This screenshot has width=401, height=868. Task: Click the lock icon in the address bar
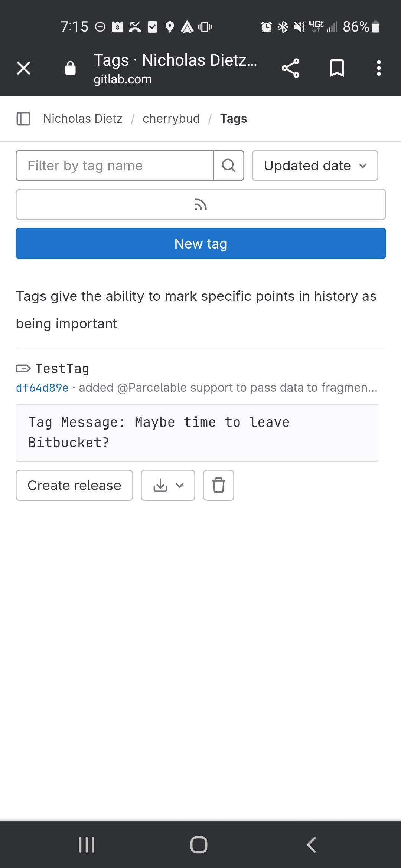[70, 68]
